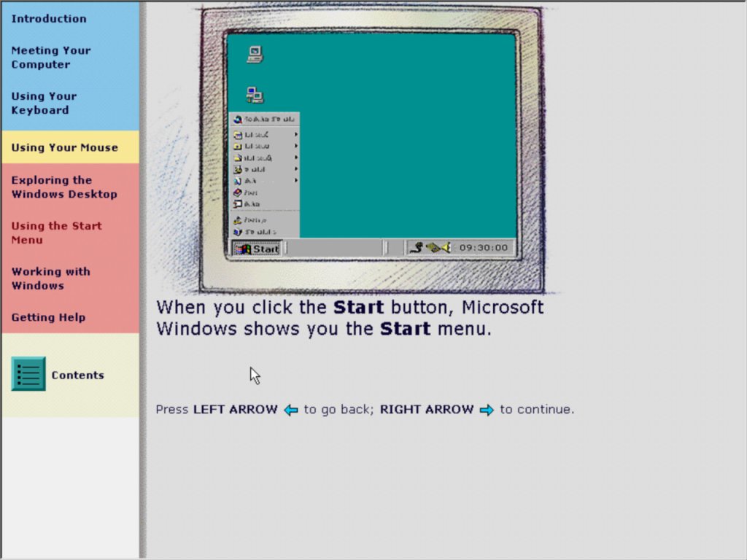Open the Contents list icon
747x560 pixels.
coord(28,374)
